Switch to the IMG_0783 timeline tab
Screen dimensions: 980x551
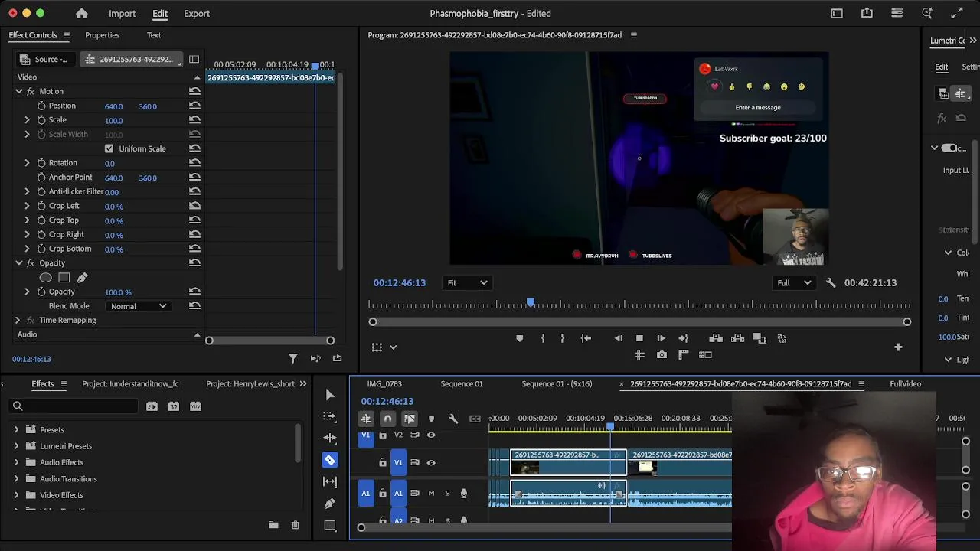[x=384, y=384]
